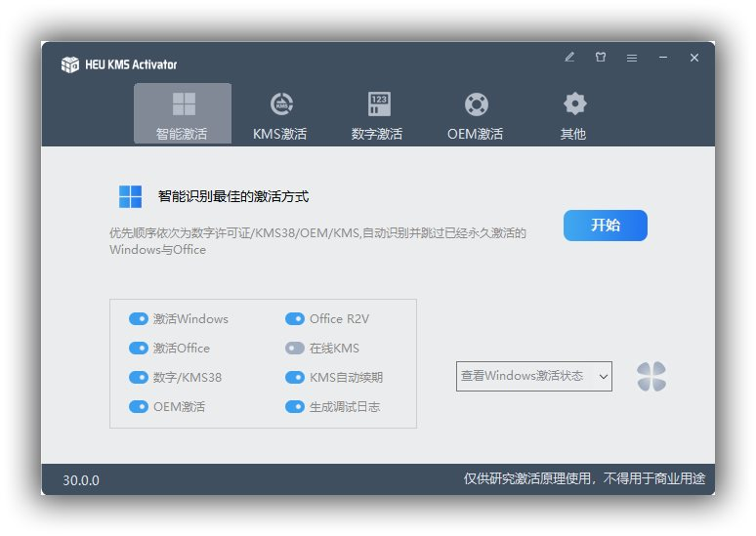Click the Windows logo beside the heading
This screenshot has width=756, height=536.
click(130, 197)
